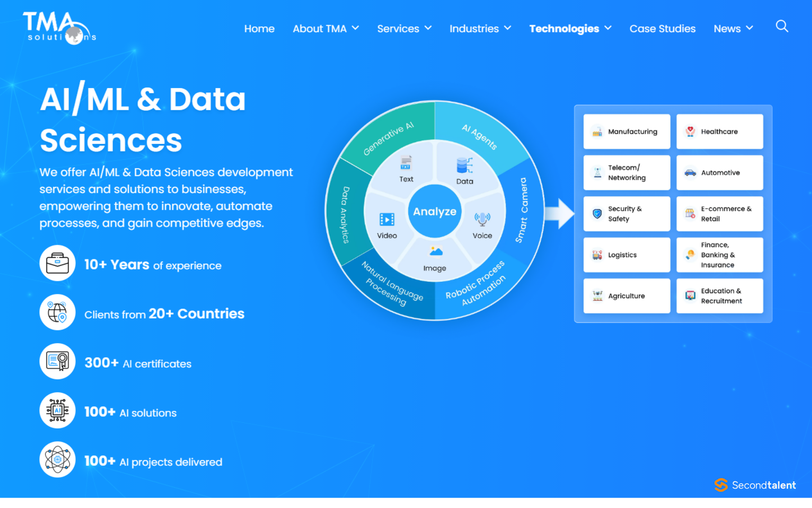
Task: Go to the Home menu item
Action: point(259,28)
